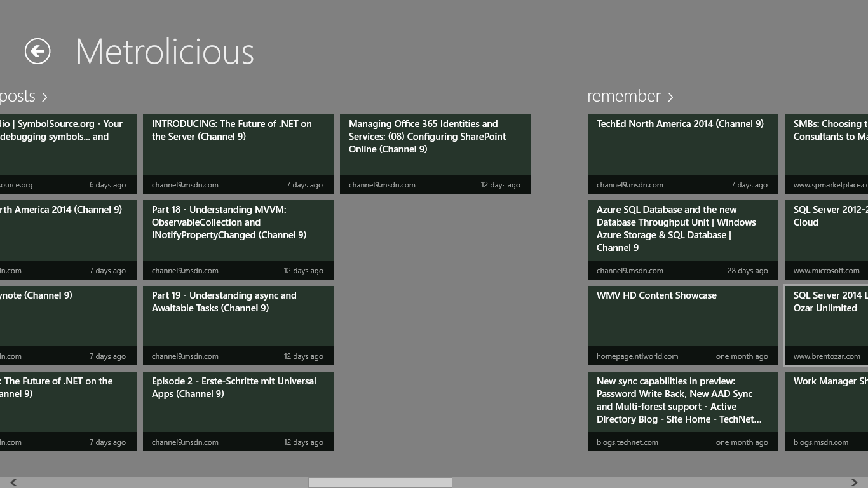Click '6 days ago' timestamp
Viewport: 868px width, 488px height.
point(107,185)
